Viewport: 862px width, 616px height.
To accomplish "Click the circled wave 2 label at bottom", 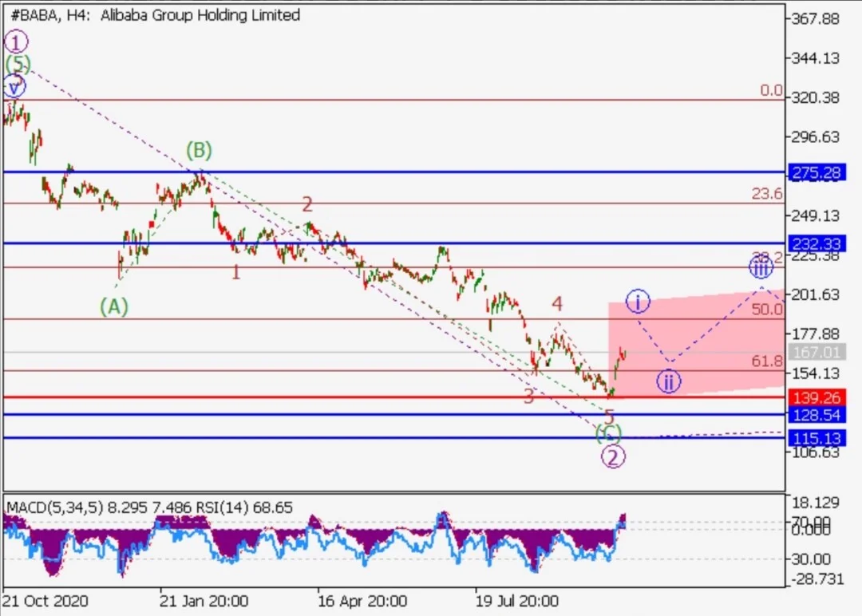I will point(613,456).
